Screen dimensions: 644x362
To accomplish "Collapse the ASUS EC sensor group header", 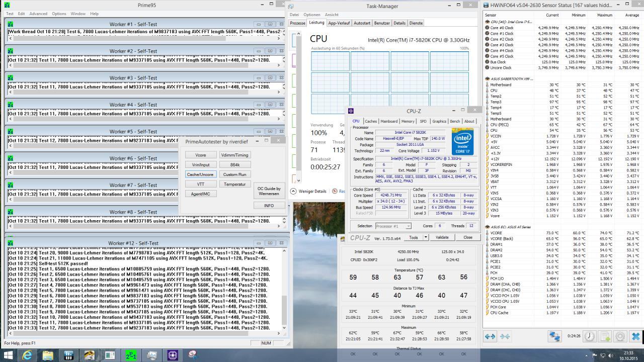I will point(508,227).
